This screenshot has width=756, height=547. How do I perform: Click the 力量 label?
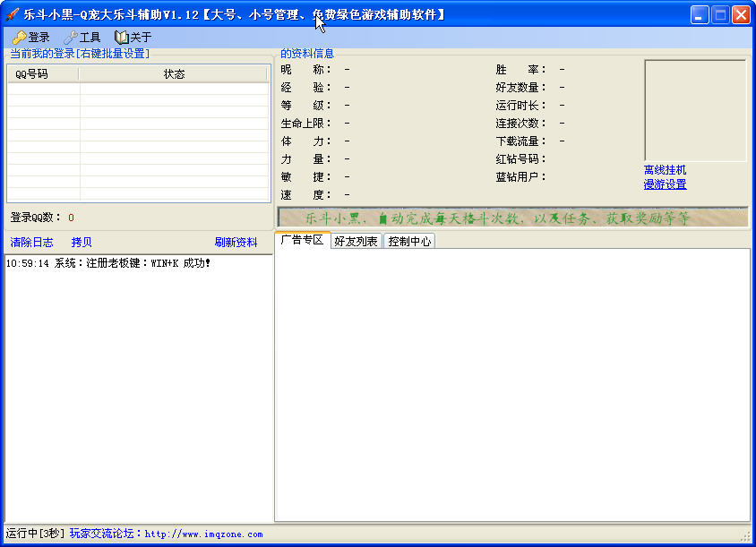pyautogui.click(x=306, y=159)
